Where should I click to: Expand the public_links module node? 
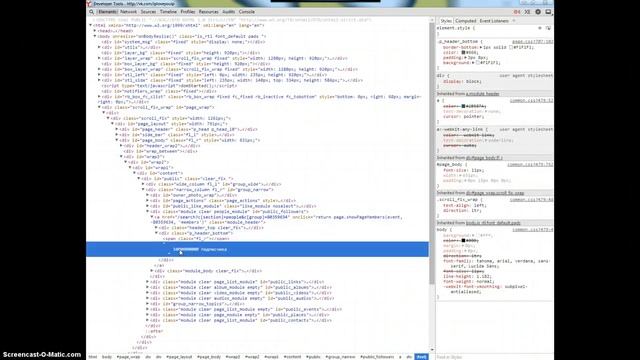(x=148, y=282)
